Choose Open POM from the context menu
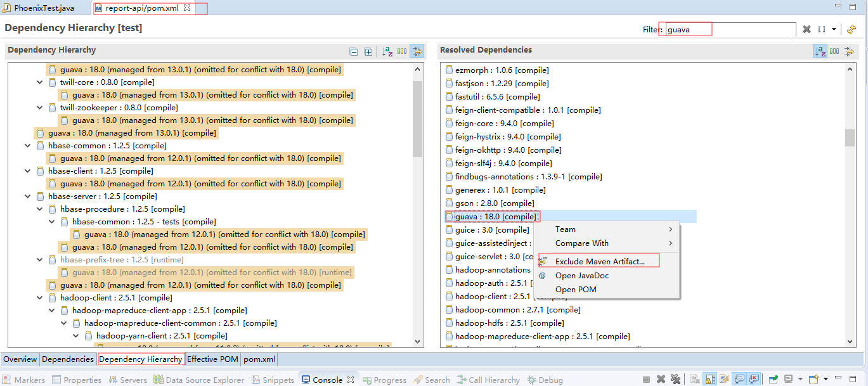Viewport: 868px width, 386px height. point(576,290)
